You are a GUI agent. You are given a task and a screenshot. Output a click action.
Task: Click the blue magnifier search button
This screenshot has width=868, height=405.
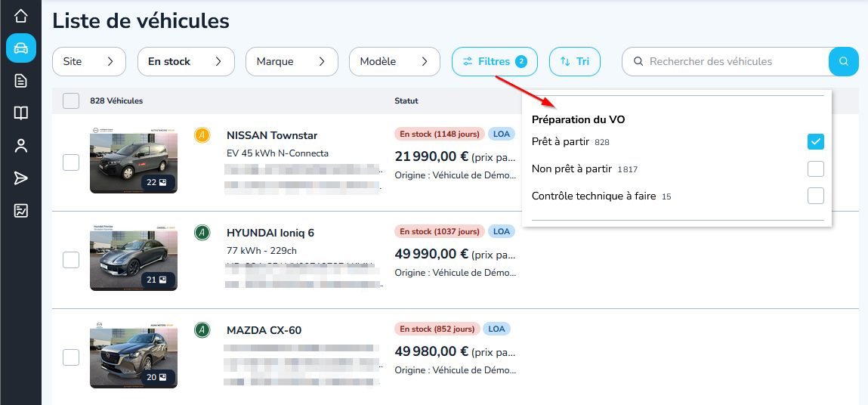coord(843,61)
